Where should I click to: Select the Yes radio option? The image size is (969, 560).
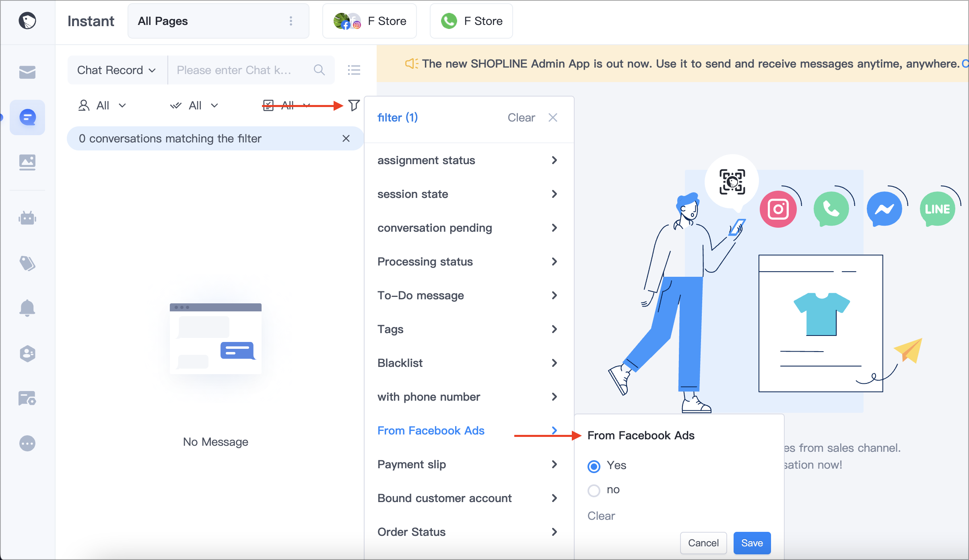click(594, 466)
